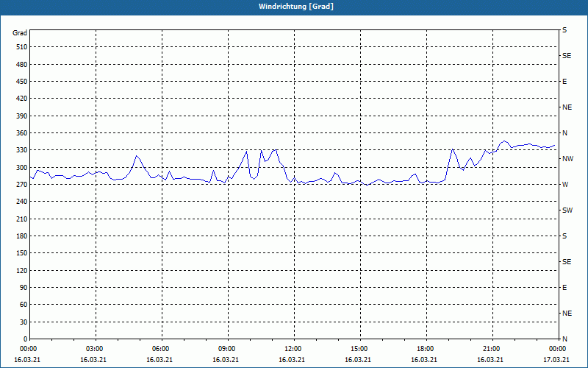Click the 120 degree axis label
Viewport: 588px width, 368px height.
pos(22,270)
